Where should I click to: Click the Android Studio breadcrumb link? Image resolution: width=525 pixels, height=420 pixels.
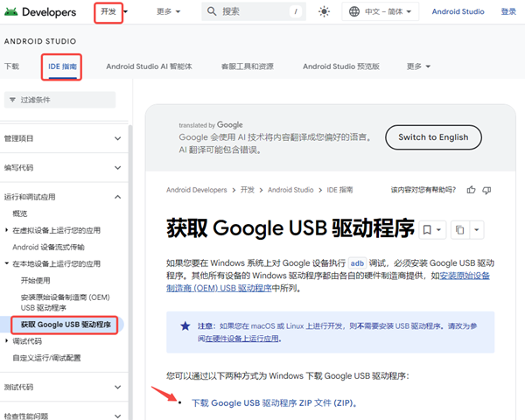(290, 190)
